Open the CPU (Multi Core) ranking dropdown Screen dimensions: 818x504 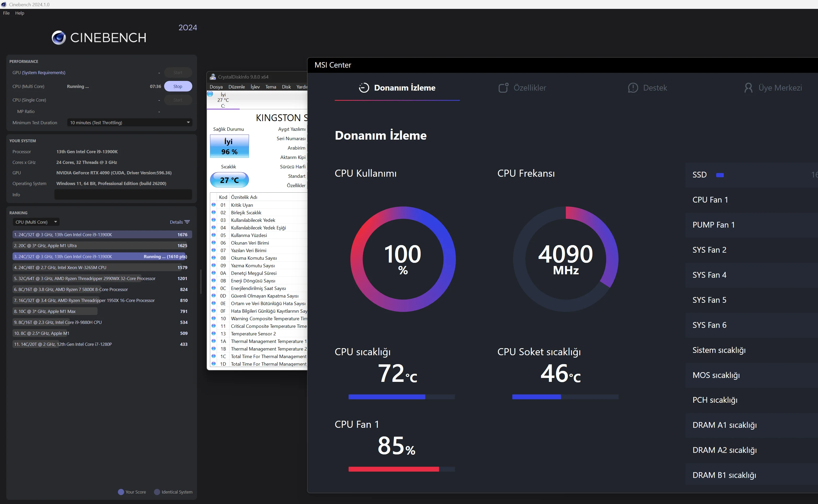36,222
